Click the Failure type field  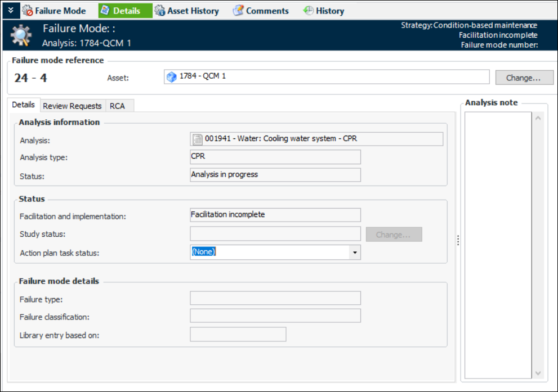[275, 298]
